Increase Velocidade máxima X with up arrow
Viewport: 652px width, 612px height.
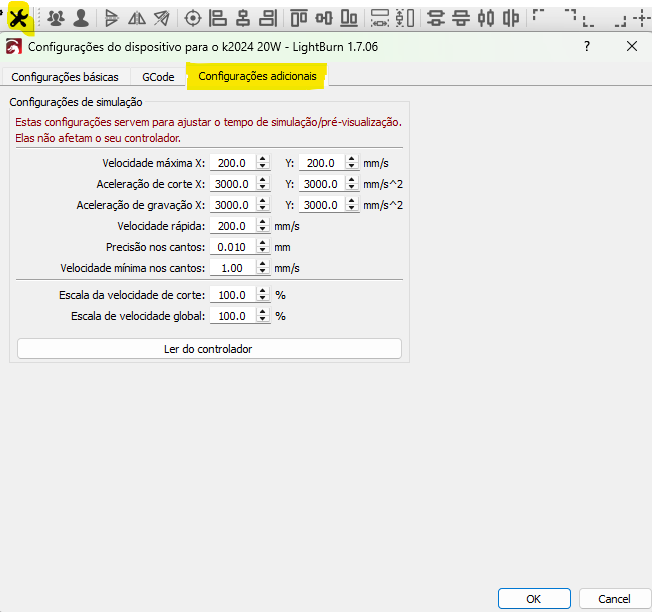262,158
